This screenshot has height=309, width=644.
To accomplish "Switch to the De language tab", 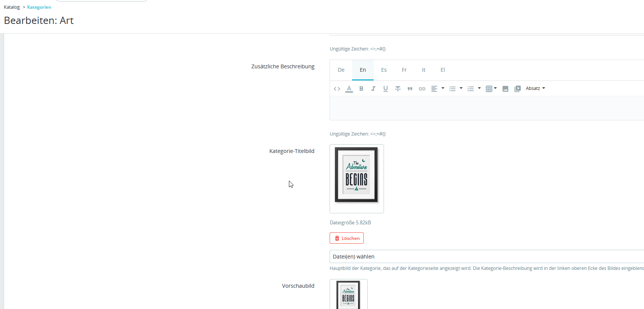I will [341, 70].
